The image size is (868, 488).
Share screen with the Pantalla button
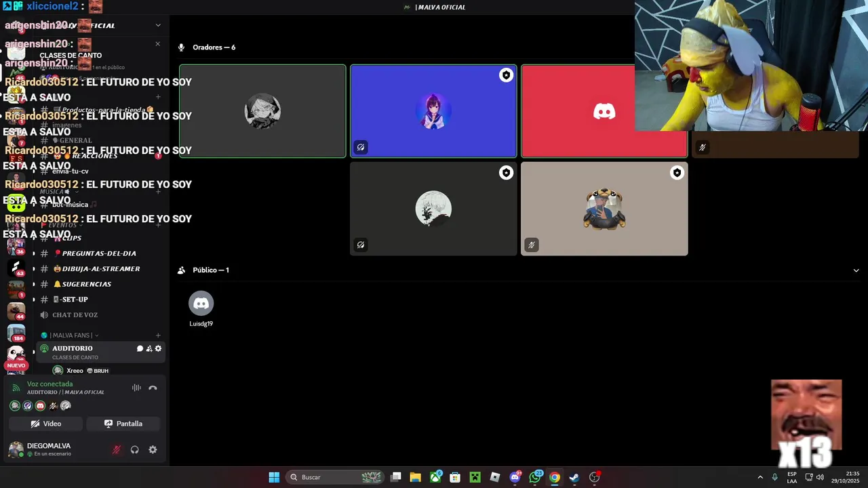pos(123,424)
